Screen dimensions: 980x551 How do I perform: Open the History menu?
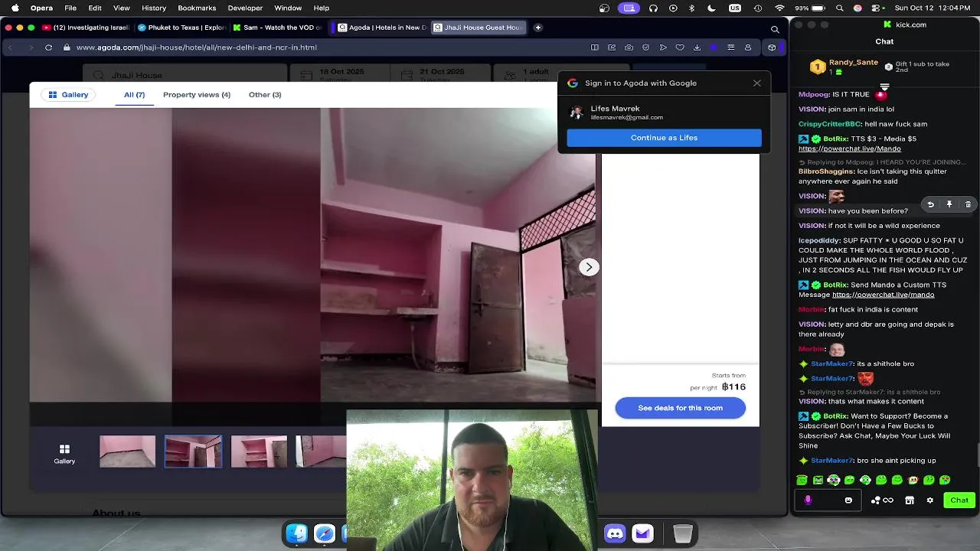click(154, 8)
